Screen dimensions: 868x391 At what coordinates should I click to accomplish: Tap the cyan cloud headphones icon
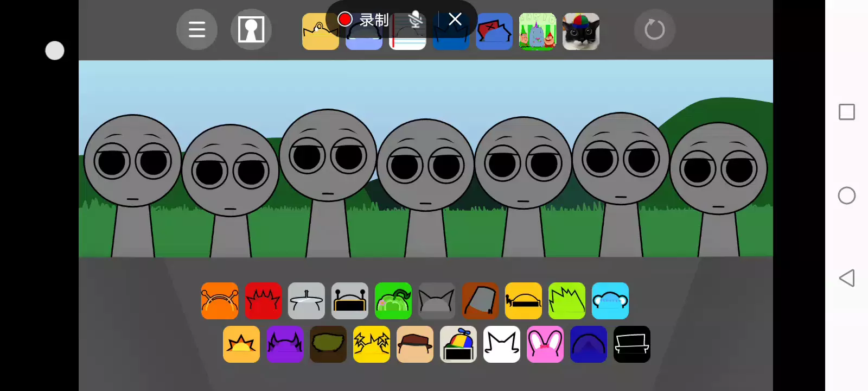(x=610, y=301)
